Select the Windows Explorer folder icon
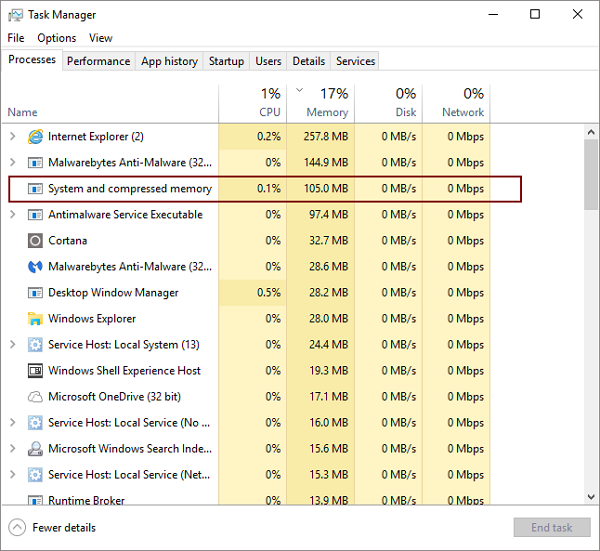Image resolution: width=600 pixels, height=551 pixels. point(35,319)
